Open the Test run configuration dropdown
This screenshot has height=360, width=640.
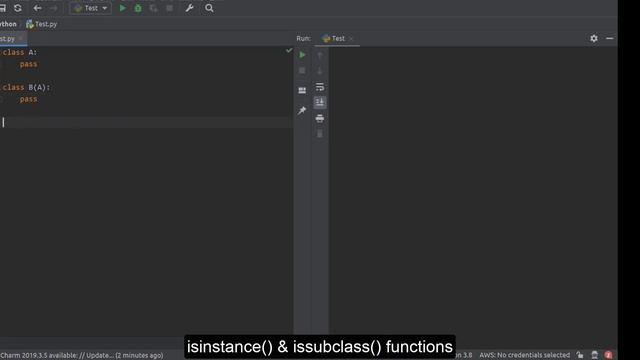tap(90, 8)
